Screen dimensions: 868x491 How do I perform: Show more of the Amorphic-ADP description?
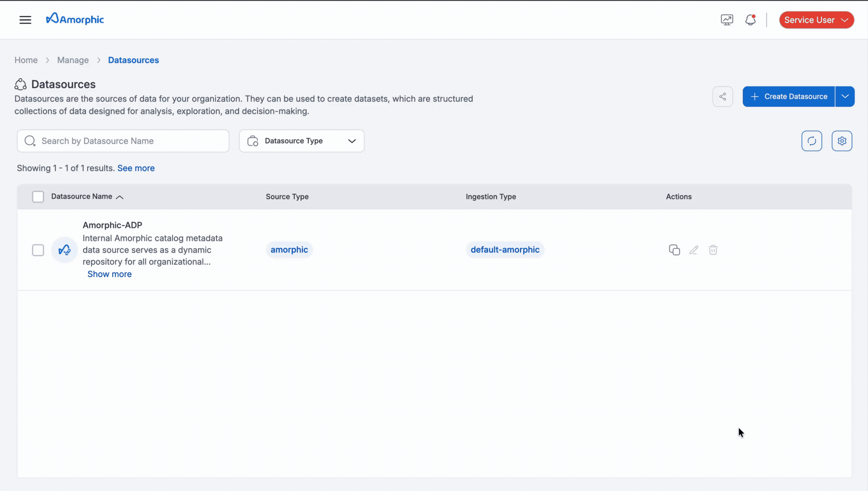(109, 274)
